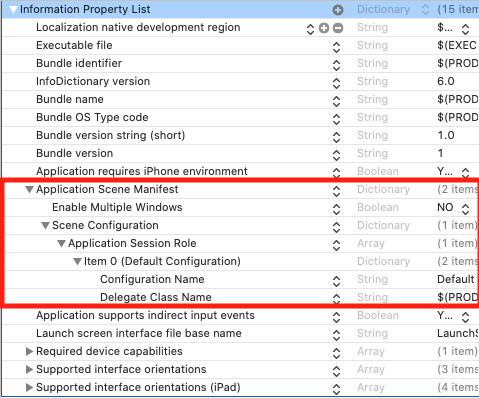Image resolution: width=479 pixels, height=398 pixels.
Task: Click the 1.0 value of Bundle version string
Action: point(446,135)
